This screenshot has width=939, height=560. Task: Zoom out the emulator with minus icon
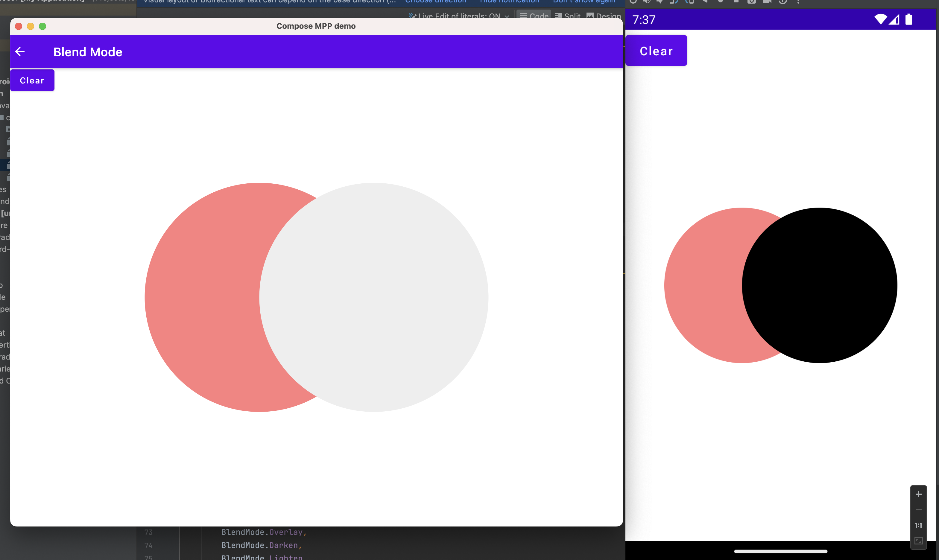click(918, 510)
